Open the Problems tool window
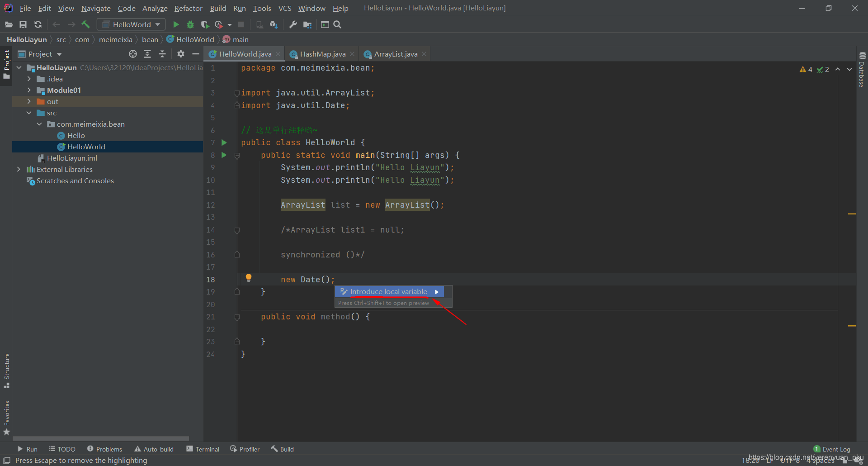868x466 pixels. (x=104, y=449)
